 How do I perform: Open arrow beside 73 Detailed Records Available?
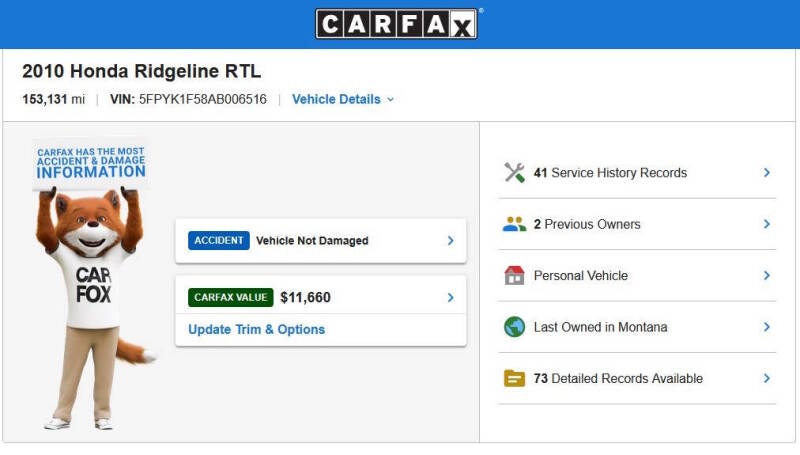(x=766, y=378)
